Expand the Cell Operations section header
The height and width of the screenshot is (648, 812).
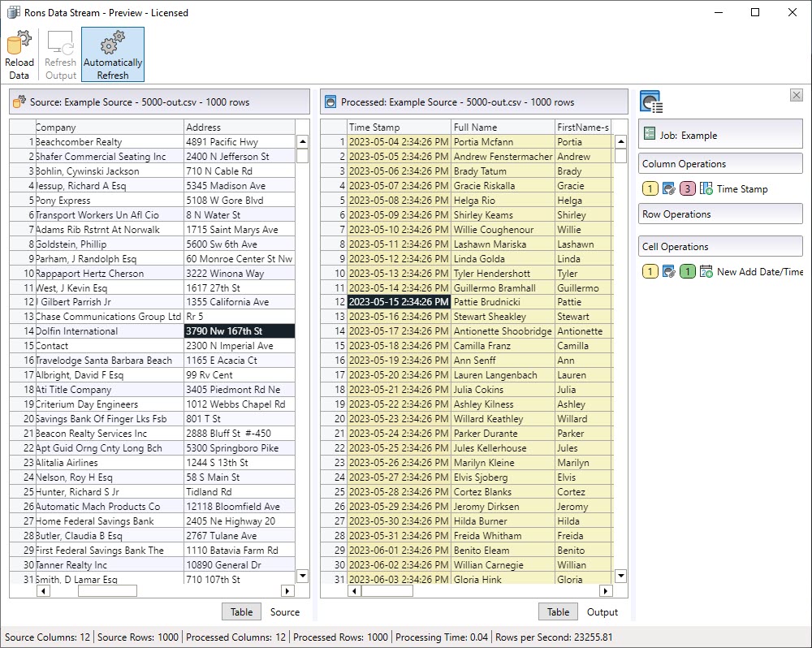[x=719, y=247]
